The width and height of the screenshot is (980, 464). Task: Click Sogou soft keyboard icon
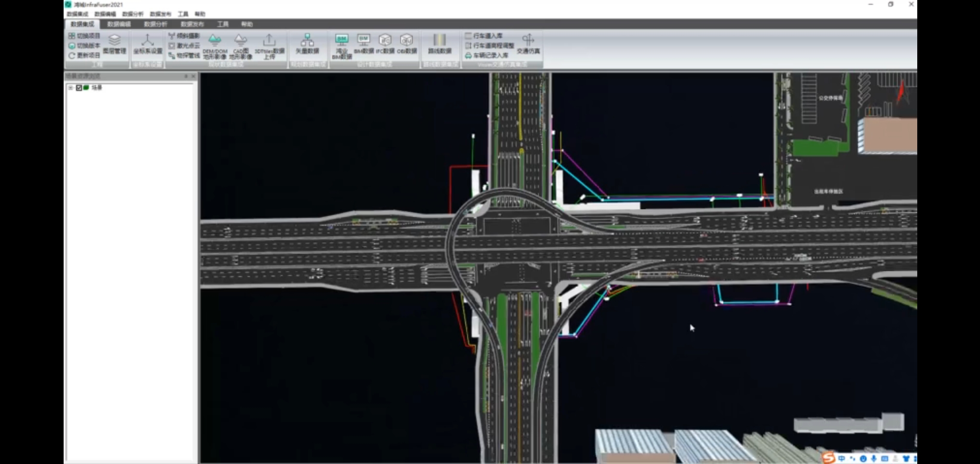[x=885, y=458]
